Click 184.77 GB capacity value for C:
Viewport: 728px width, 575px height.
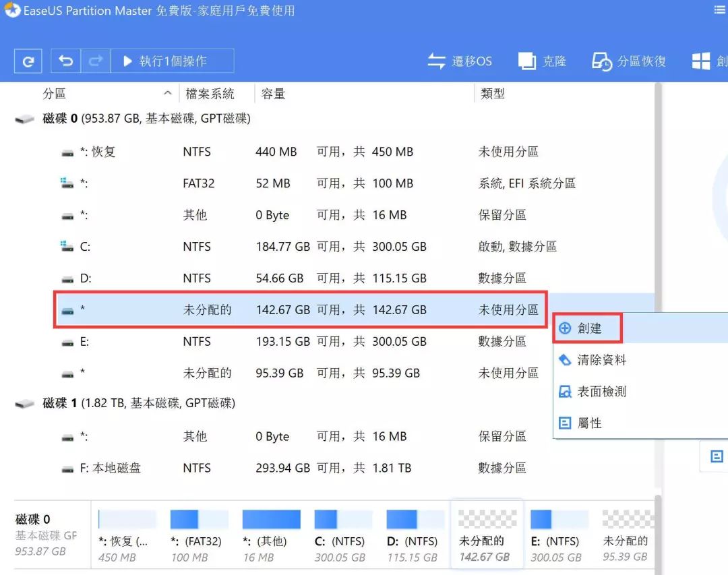point(282,247)
